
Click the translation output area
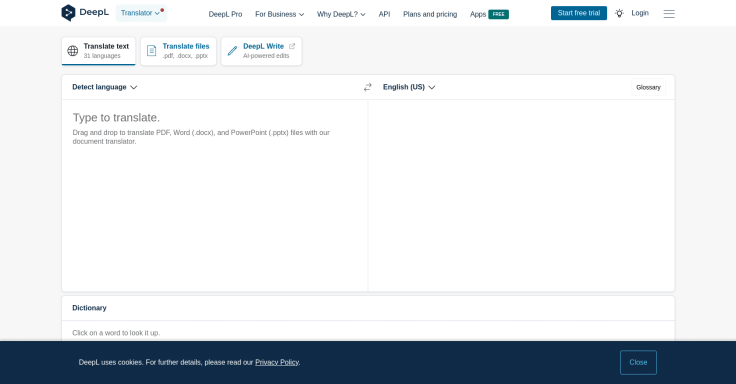click(521, 195)
